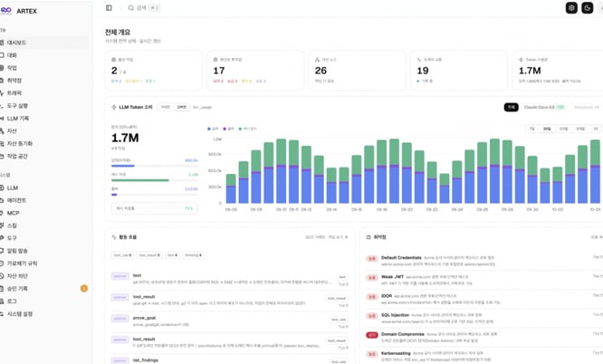Click the icon on the 2 / 4 card

113,60
